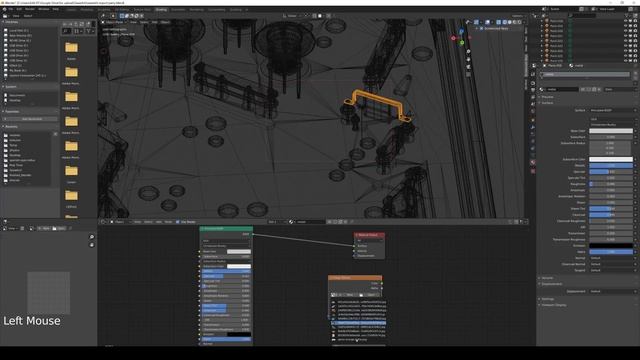The image size is (640, 360).
Task: Click the pan view hand icon in 3D viewport
Action: (468, 59)
